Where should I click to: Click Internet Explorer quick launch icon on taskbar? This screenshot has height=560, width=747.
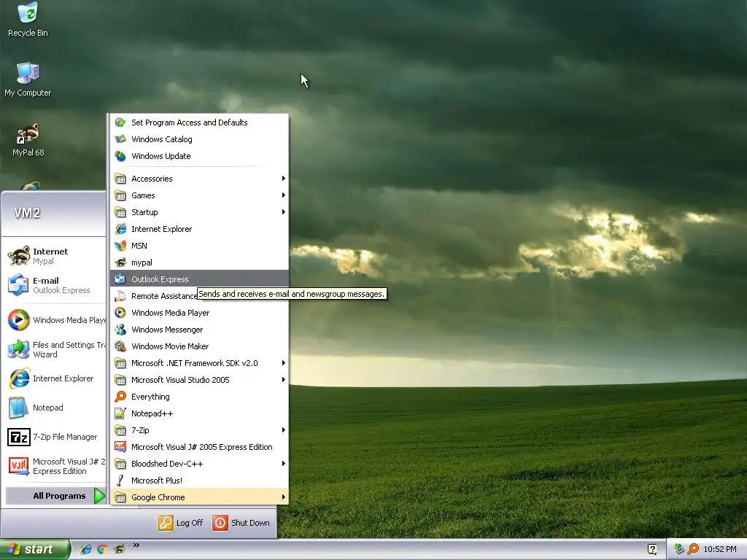(x=86, y=549)
